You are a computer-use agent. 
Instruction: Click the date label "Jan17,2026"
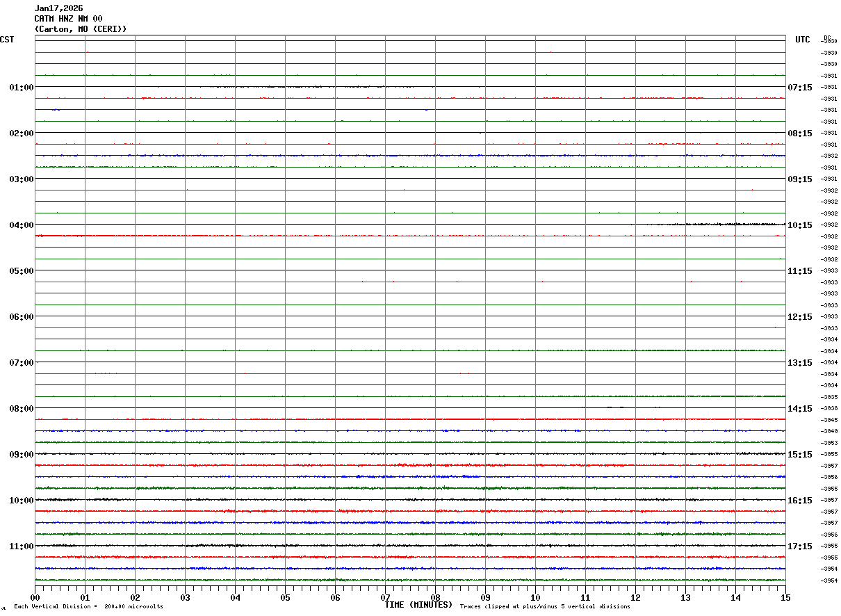click(59, 8)
